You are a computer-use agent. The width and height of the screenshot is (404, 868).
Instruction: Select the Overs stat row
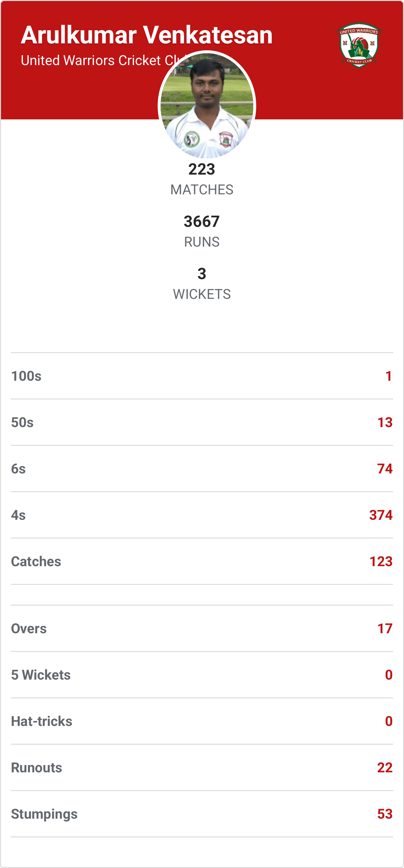tap(202, 628)
